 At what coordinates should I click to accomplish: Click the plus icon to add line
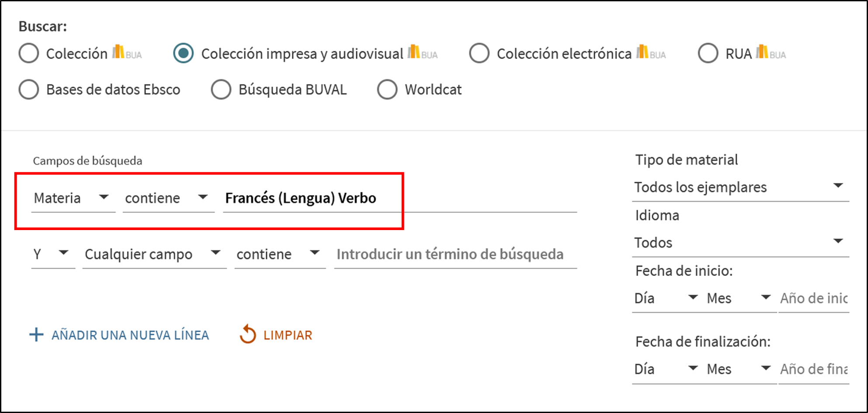36,335
